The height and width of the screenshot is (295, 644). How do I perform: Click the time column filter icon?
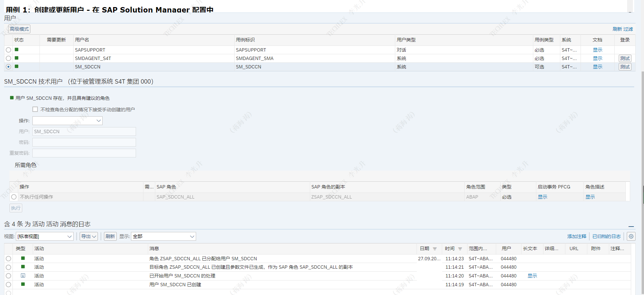tap(460, 249)
